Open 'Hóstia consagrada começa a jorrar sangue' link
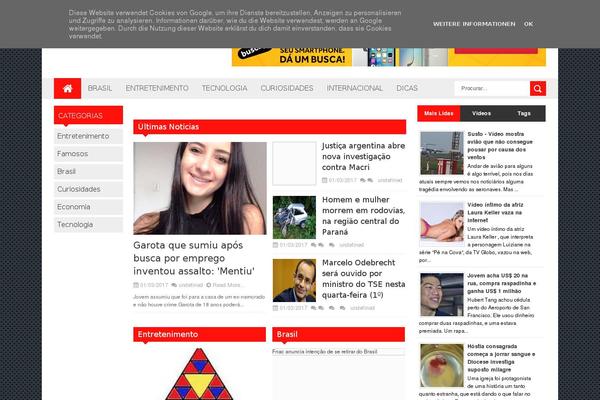 501,358
